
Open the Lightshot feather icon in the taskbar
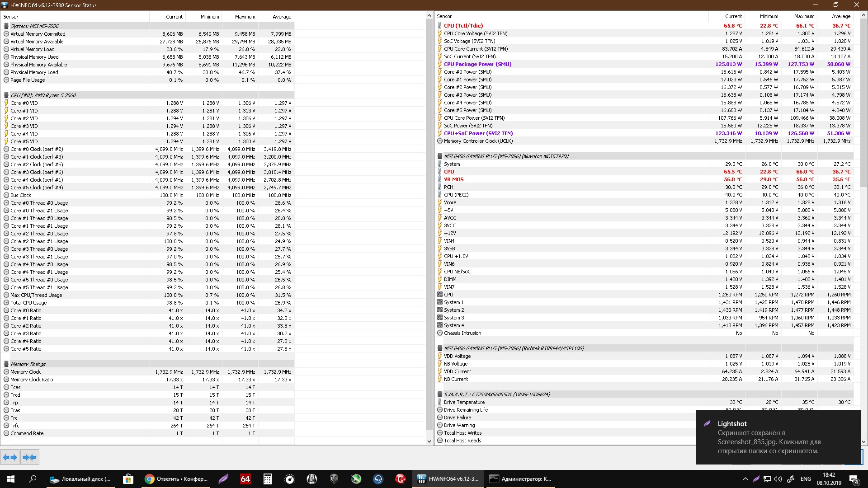click(x=223, y=479)
